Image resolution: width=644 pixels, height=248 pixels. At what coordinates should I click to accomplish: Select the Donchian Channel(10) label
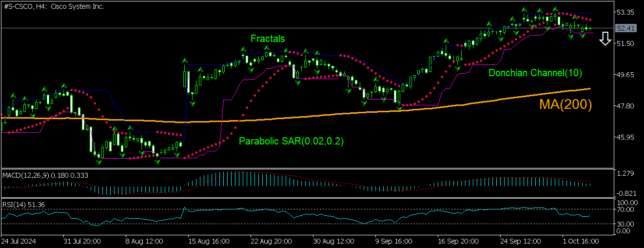point(535,73)
